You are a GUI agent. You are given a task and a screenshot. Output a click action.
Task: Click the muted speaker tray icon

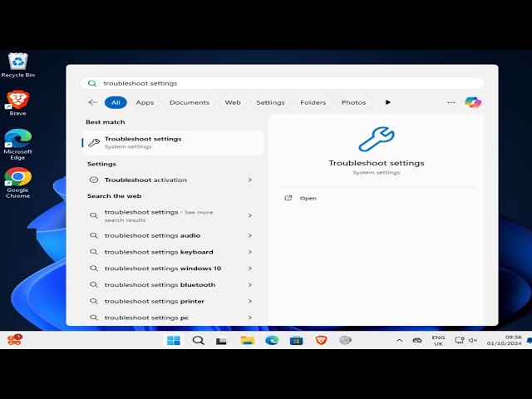click(473, 340)
